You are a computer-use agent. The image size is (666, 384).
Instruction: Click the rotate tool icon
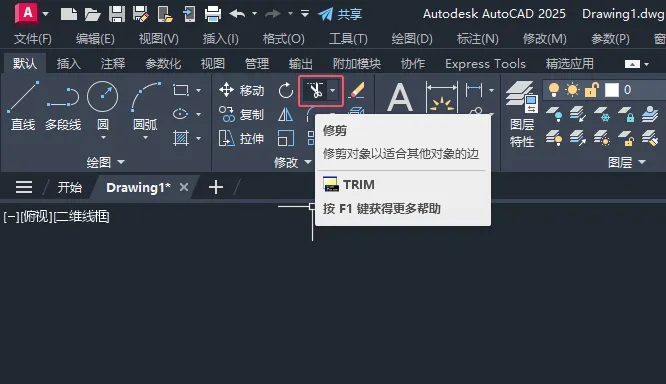(286, 90)
